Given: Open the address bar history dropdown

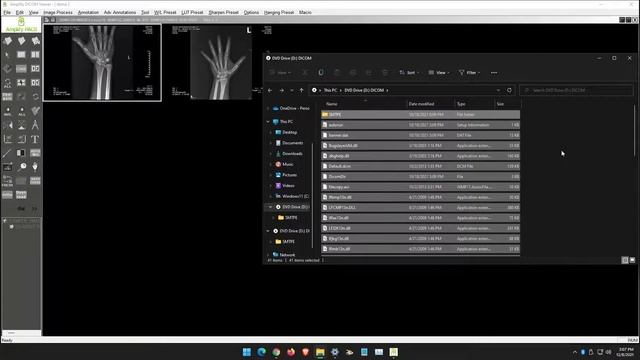Looking at the screenshot, I should pos(498,90).
